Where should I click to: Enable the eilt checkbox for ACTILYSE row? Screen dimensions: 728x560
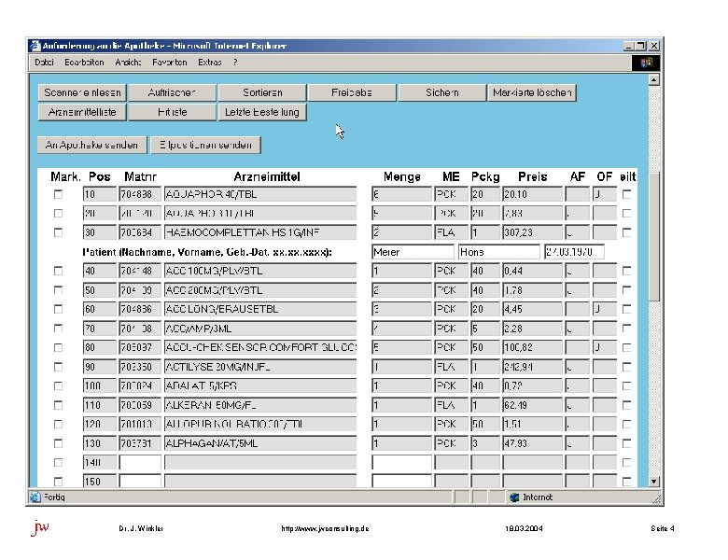pos(627,367)
